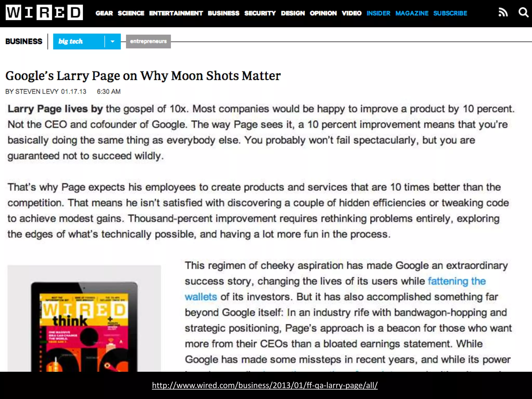Screen dimensions: 532x399
Task: Open the ENTERTAINMENT section
Action: [x=176, y=13]
